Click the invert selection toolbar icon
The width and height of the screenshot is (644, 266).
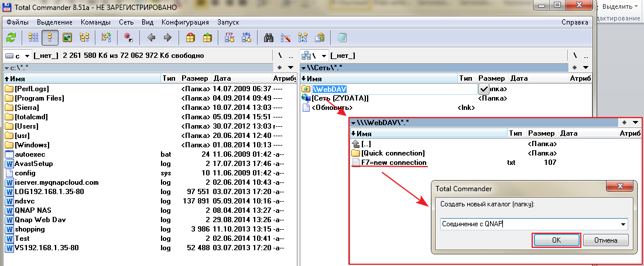click(107, 37)
